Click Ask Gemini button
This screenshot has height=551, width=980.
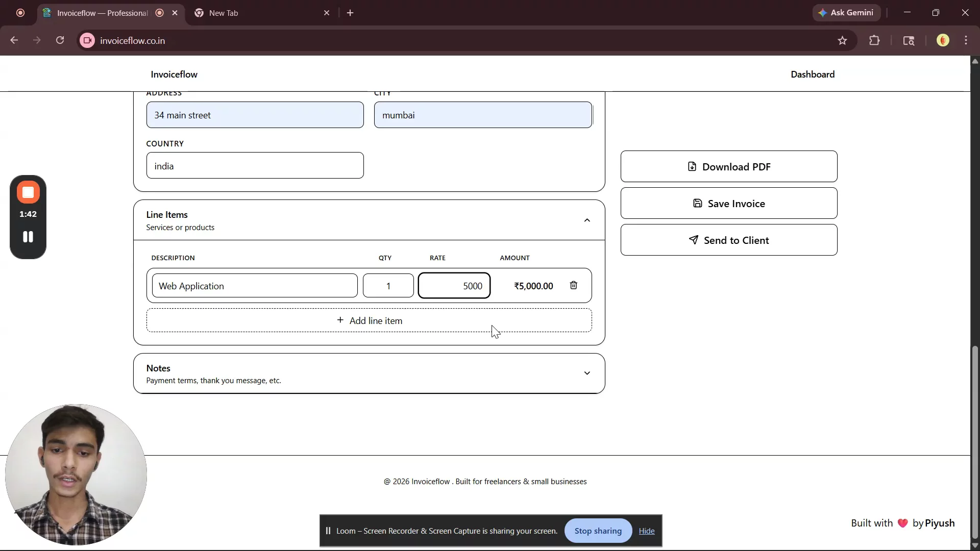point(846,13)
